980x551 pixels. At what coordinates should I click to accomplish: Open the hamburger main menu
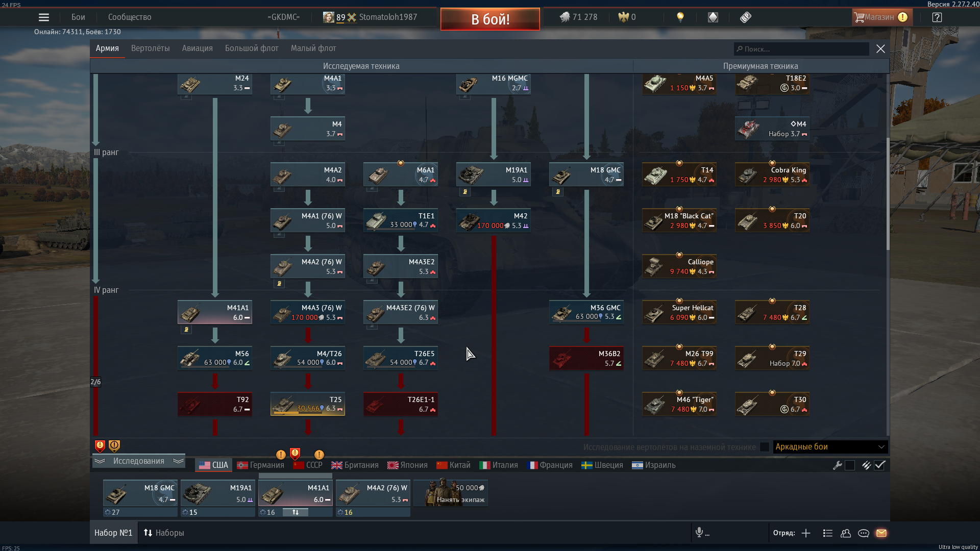44,17
